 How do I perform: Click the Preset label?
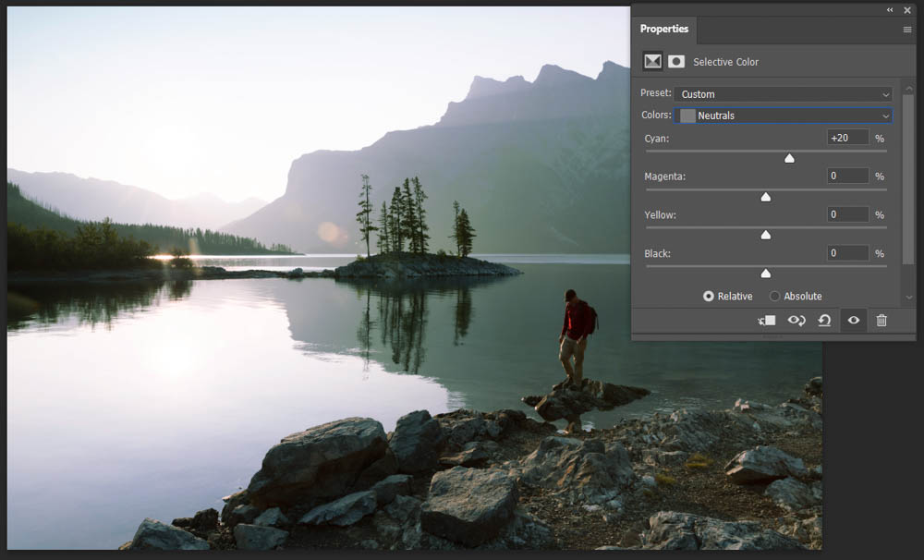coord(656,93)
